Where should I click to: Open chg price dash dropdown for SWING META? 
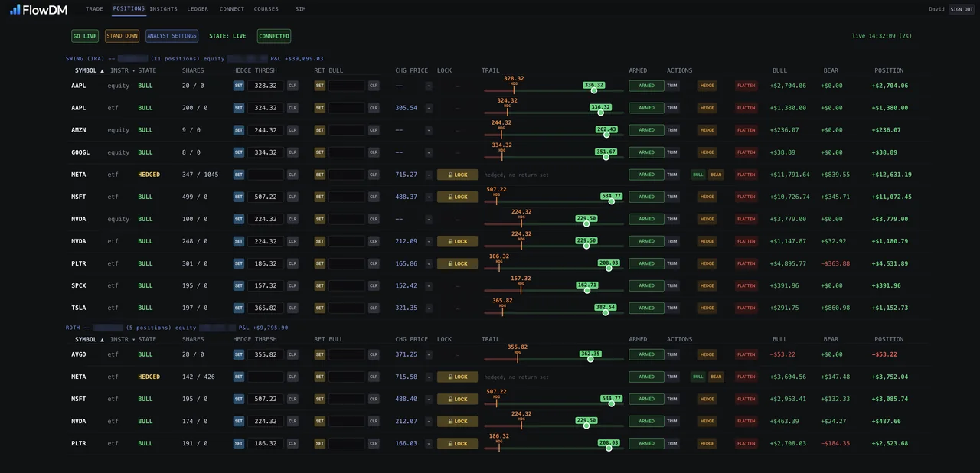[x=429, y=175]
